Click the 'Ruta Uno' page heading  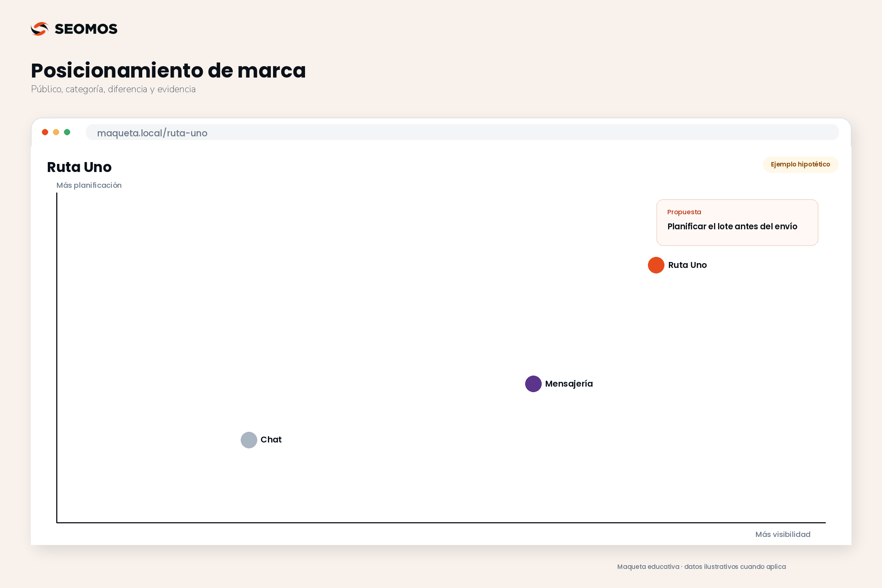coord(79,167)
